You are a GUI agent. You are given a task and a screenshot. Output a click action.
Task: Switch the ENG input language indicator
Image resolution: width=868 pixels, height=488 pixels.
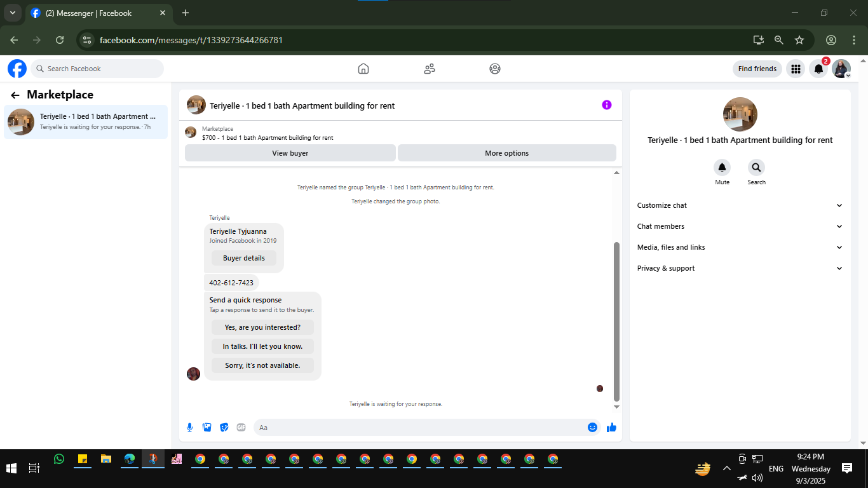pos(776,468)
